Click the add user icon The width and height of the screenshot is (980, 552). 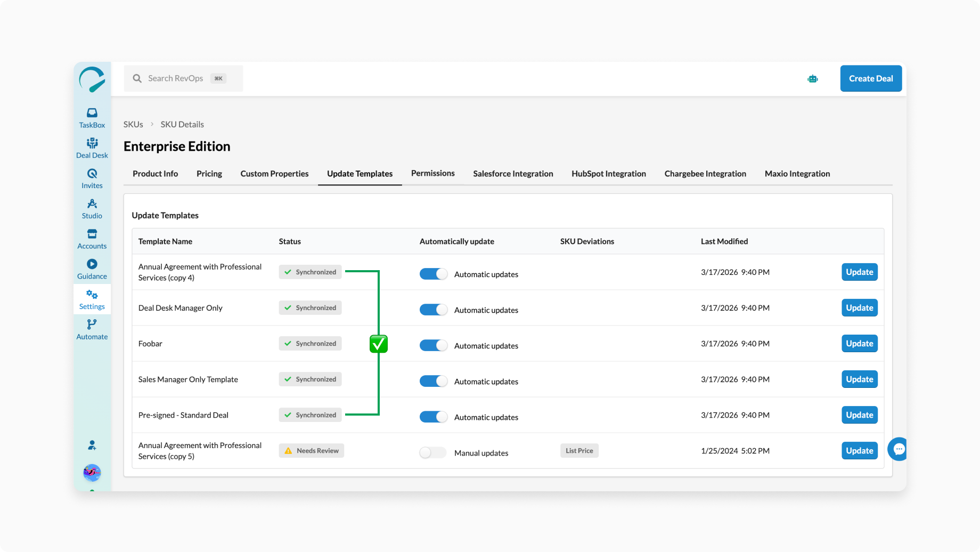point(92,445)
